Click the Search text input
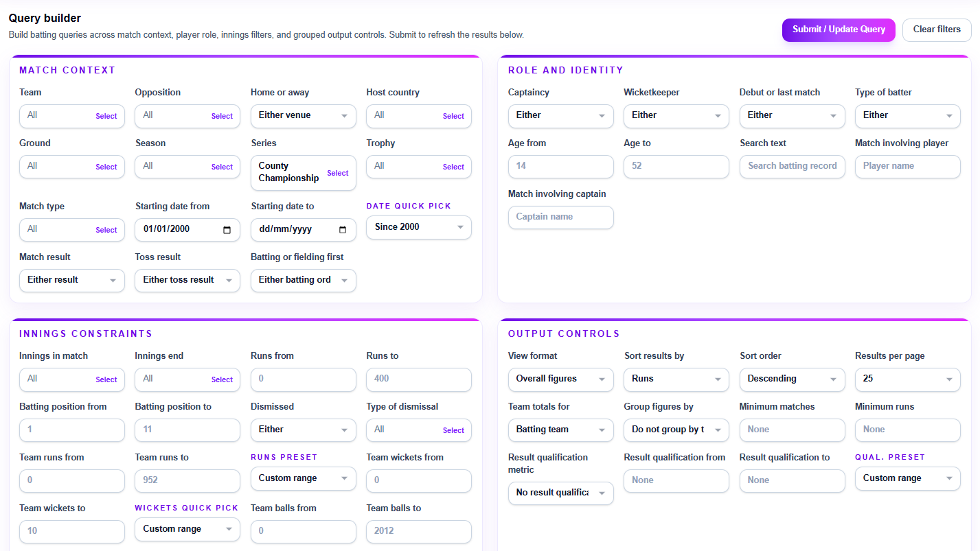Viewport: 980px width, 551px height. point(793,167)
